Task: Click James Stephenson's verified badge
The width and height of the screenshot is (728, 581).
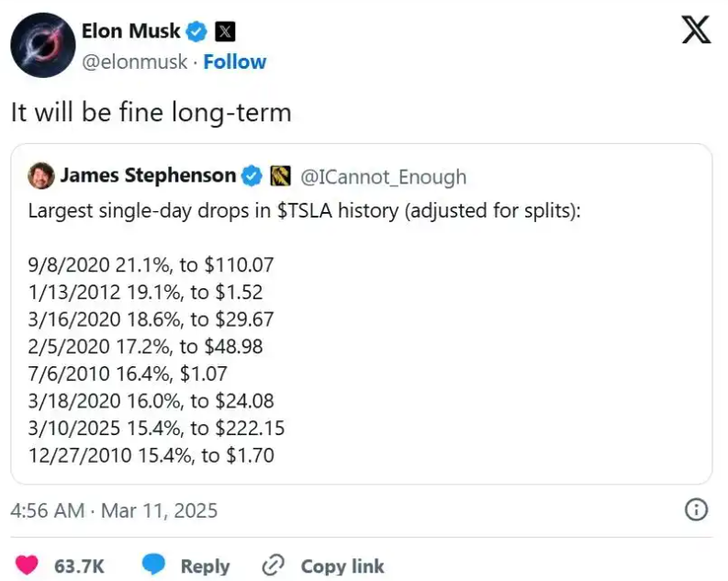Action: 251,175
